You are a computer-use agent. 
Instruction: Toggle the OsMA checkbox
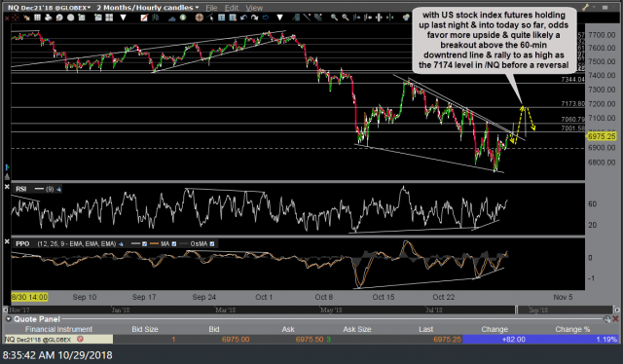(212, 244)
